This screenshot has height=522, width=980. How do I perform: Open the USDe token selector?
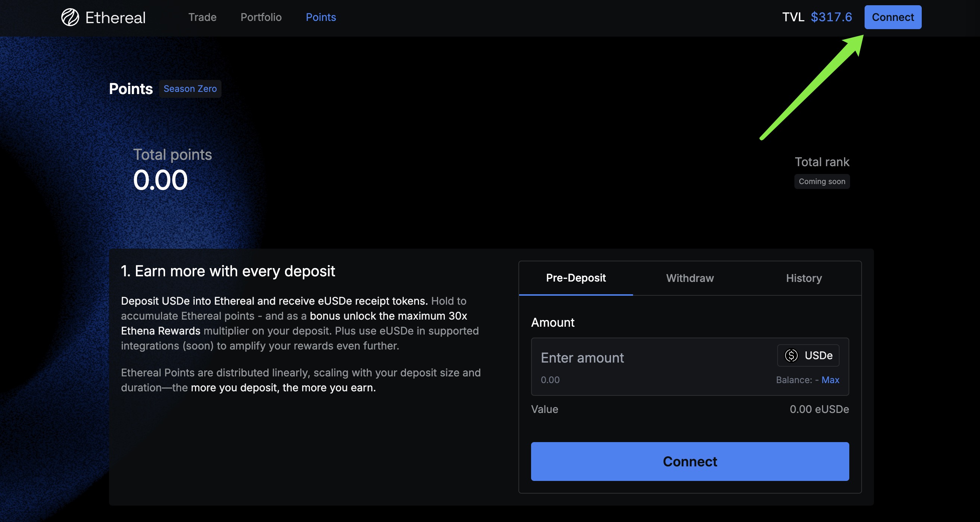[808, 355]
